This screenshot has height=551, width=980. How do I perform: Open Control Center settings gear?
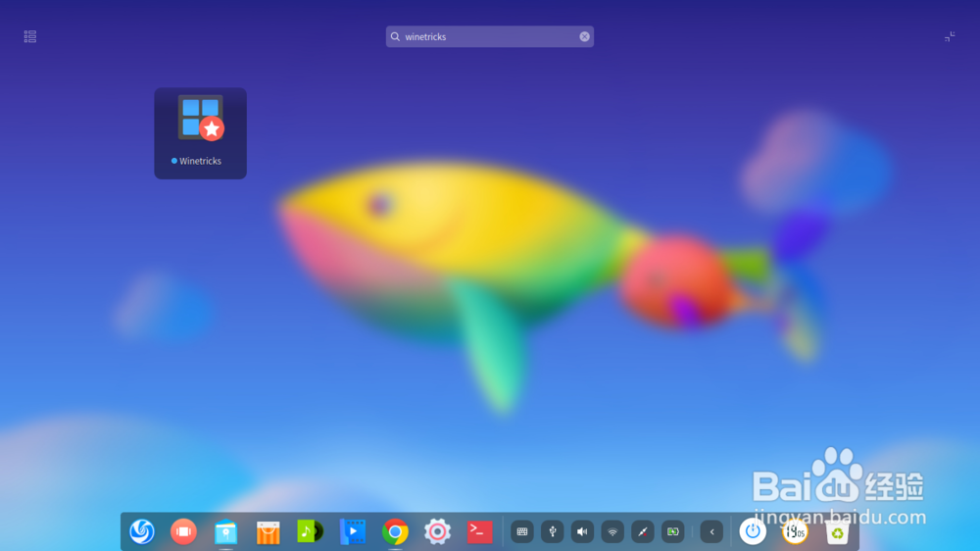click(437, 531)
